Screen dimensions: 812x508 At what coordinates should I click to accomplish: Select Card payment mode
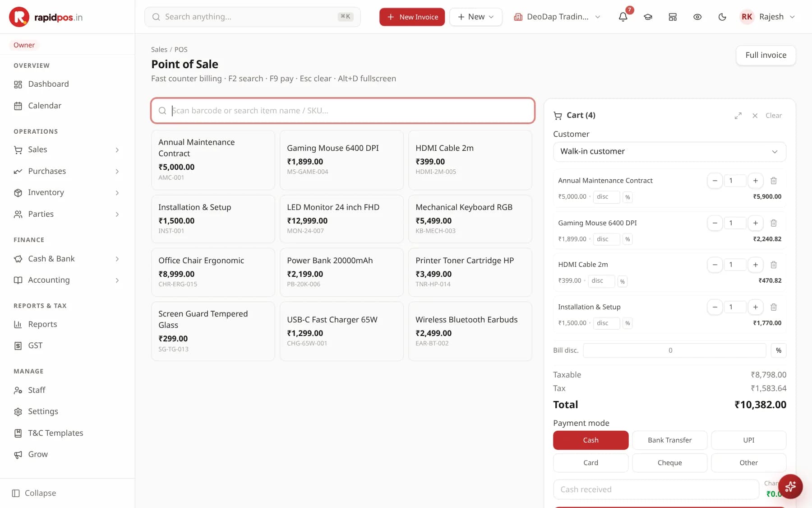point(591,463)
